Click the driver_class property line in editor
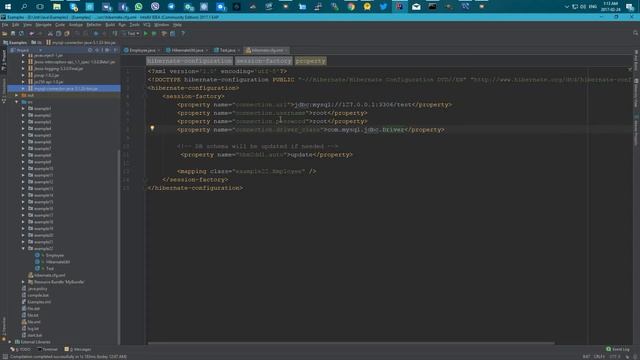 pos(311,130)
